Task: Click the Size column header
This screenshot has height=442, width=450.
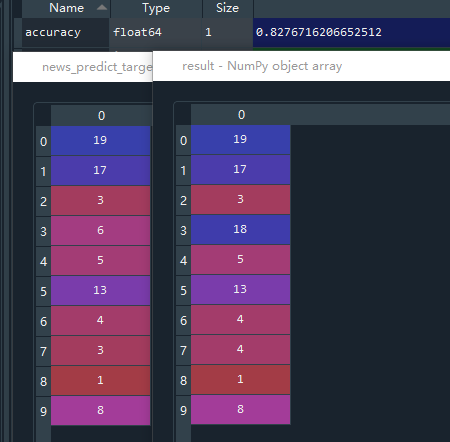Action: click(227, 8)
